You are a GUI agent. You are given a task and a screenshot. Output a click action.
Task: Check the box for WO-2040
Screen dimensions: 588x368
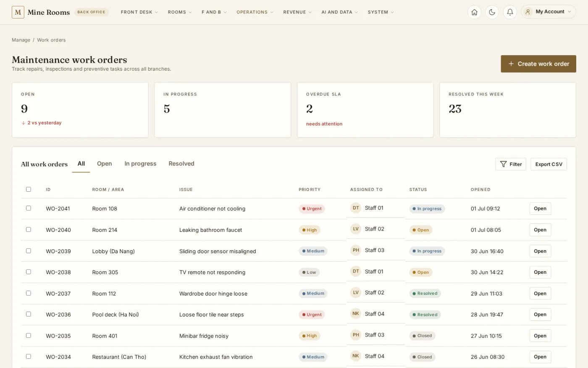(x=29, y=229)
